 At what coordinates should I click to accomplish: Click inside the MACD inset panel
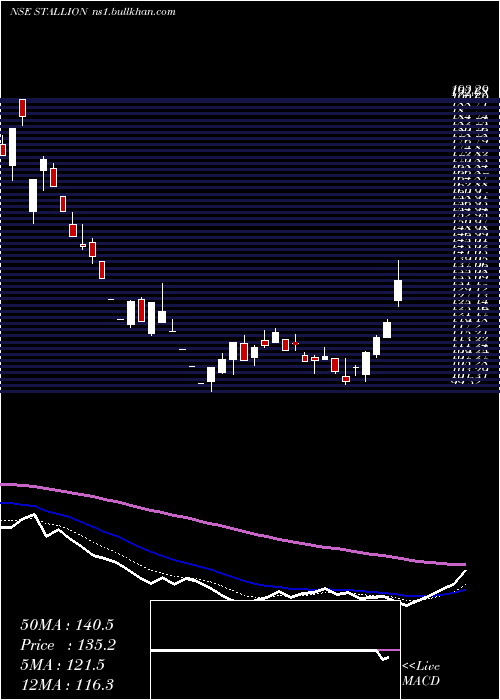[275, 650]
